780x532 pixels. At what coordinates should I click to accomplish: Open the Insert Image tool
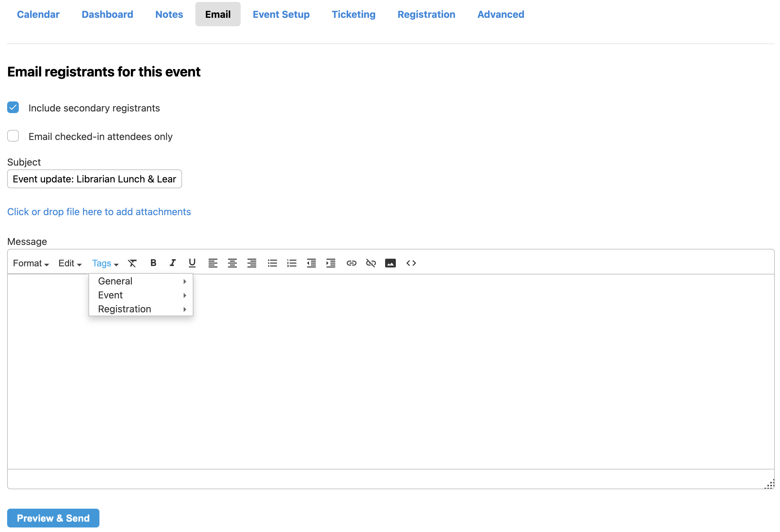[390, 263]
